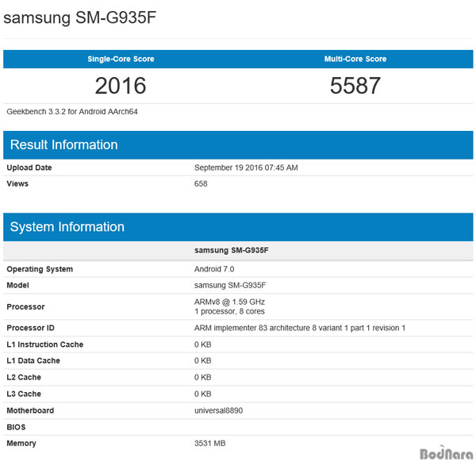Click the Multi-Core Score header
The height and width of the screenshot is (462, 476).
click(x=355, y=59)
